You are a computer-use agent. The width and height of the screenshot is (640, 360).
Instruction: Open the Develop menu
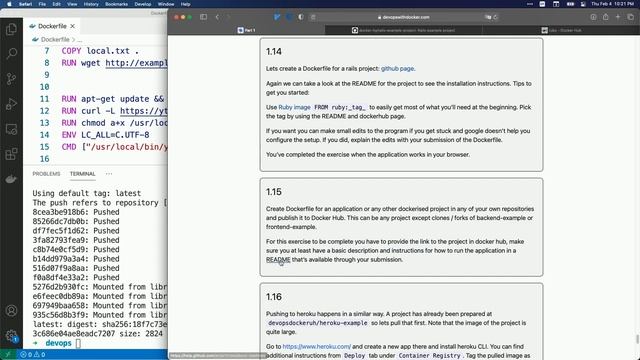[142, 4]
